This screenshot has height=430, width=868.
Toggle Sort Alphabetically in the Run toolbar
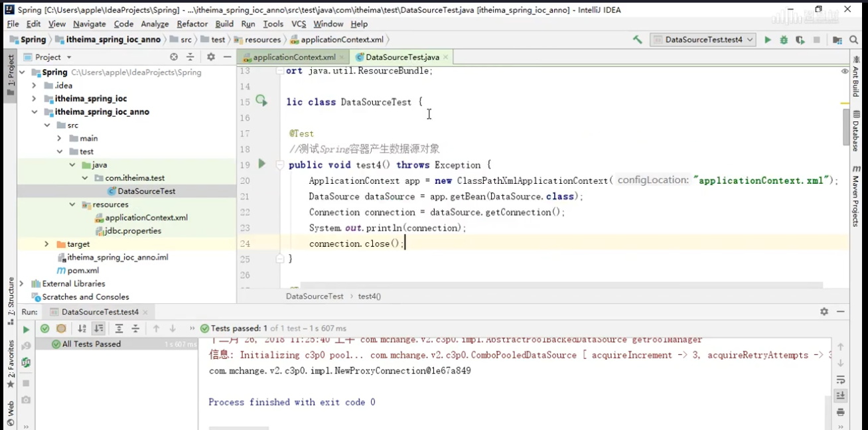82,328
